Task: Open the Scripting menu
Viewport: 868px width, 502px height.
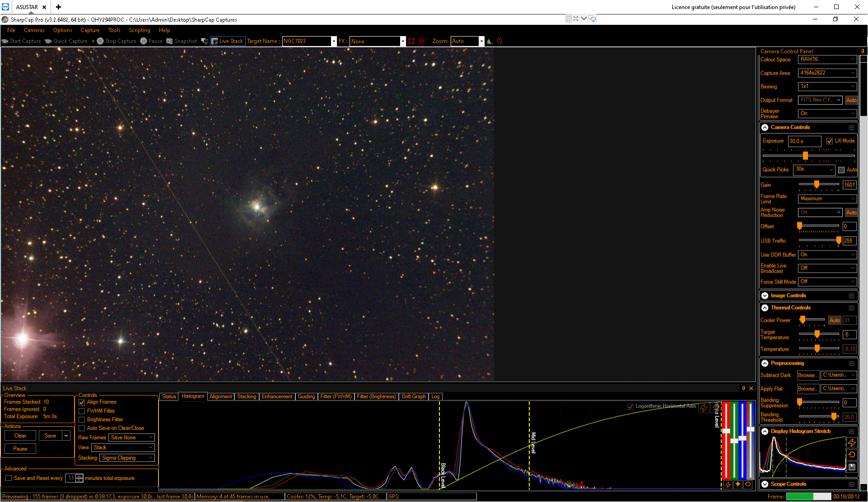Action: [x=140, y=30]
